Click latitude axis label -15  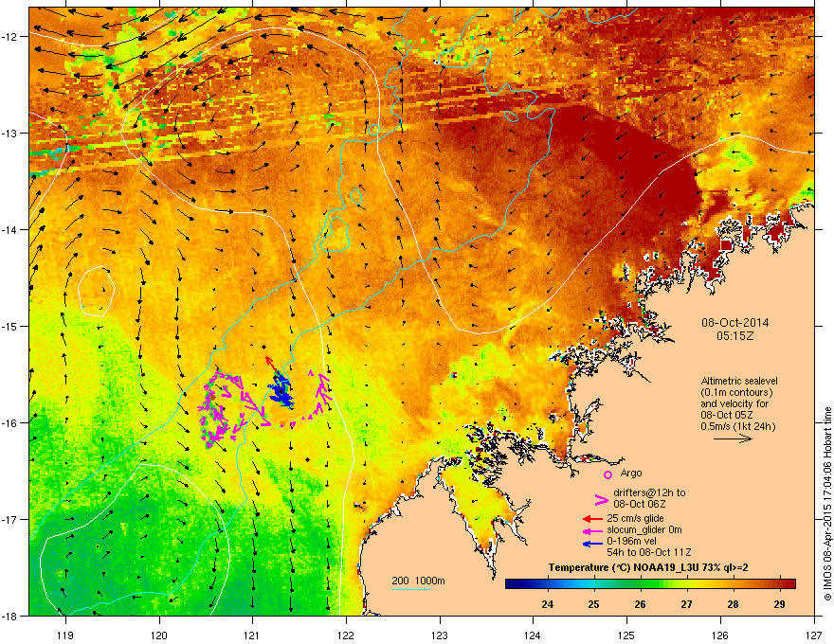(x=10, y=326)
